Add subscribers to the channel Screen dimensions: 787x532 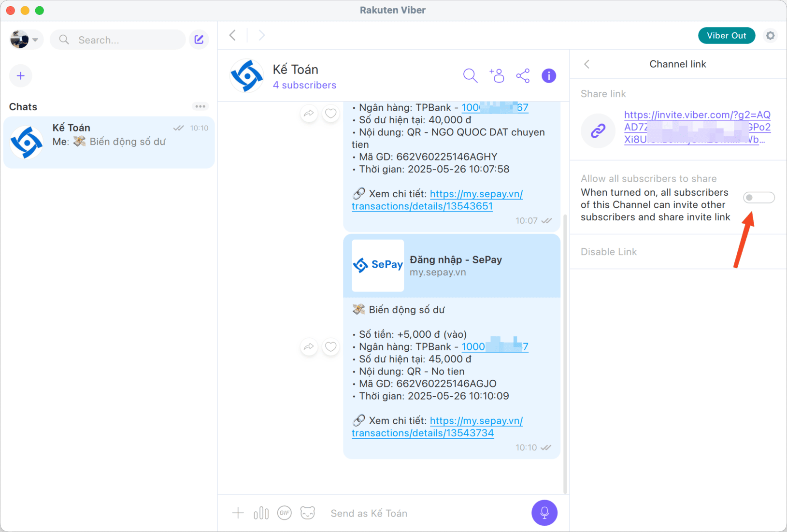pyautogui.click(x=497, y=76)
